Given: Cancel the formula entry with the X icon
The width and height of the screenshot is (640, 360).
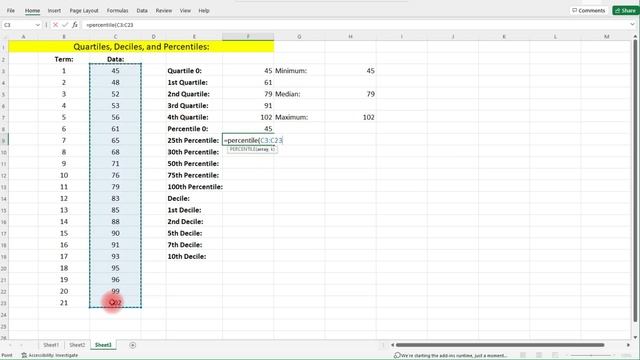Looking at the screenshot, I should (x=56, y=25).
